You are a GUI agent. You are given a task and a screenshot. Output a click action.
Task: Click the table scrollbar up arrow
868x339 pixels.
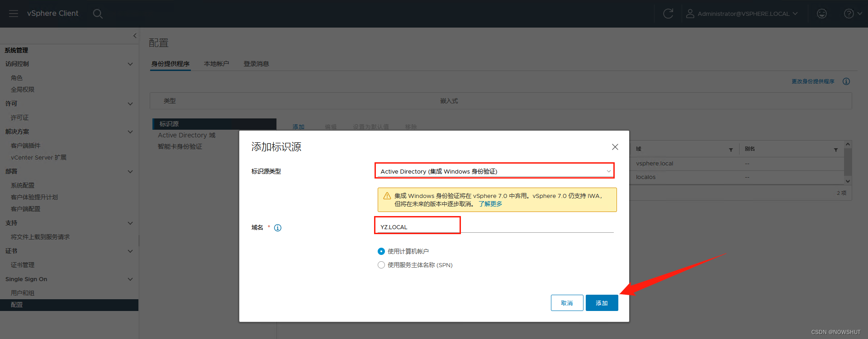click(848, 144)
